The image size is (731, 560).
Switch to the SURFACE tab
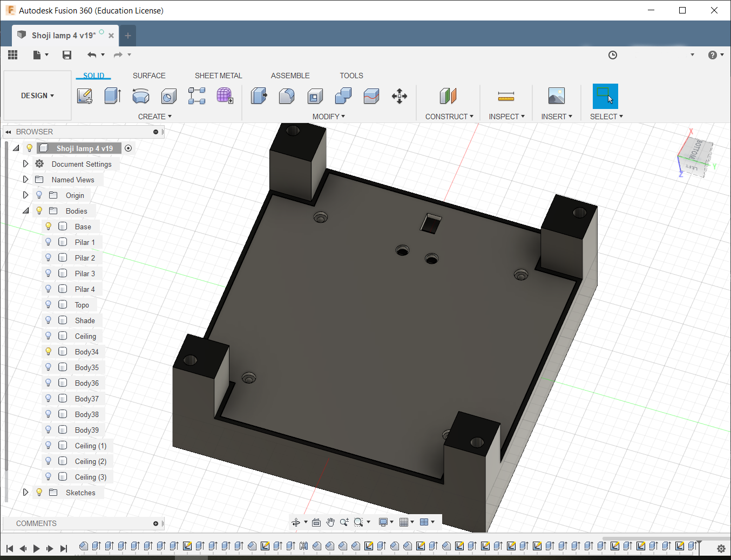[149, 76]
